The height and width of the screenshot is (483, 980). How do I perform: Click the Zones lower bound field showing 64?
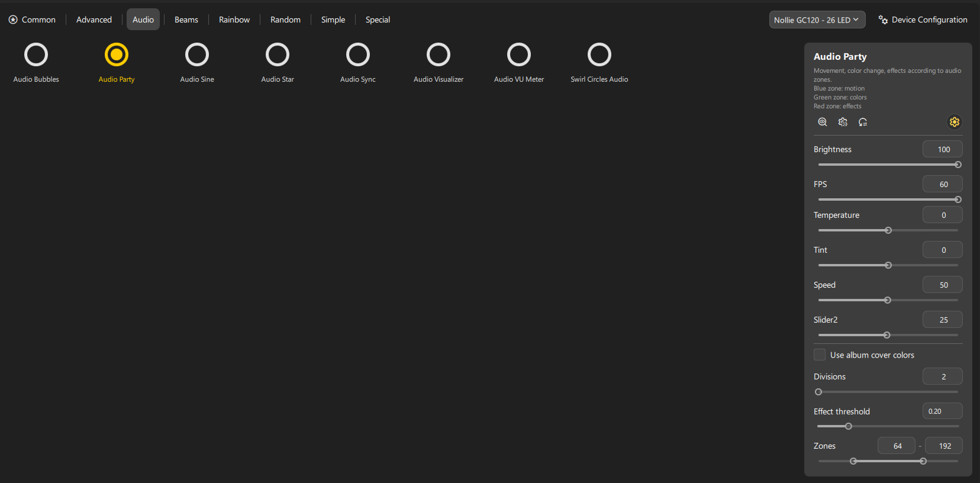tap(897, 446)
